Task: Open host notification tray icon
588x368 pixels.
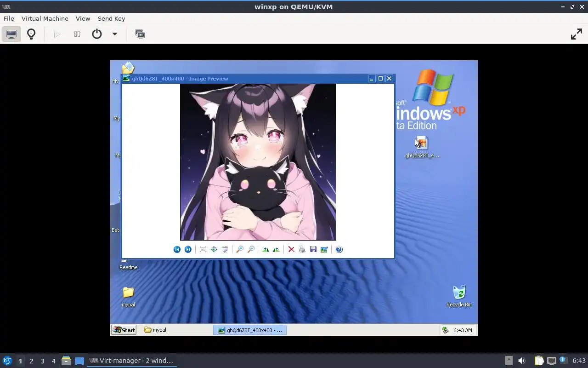Action: coord(564,361)
